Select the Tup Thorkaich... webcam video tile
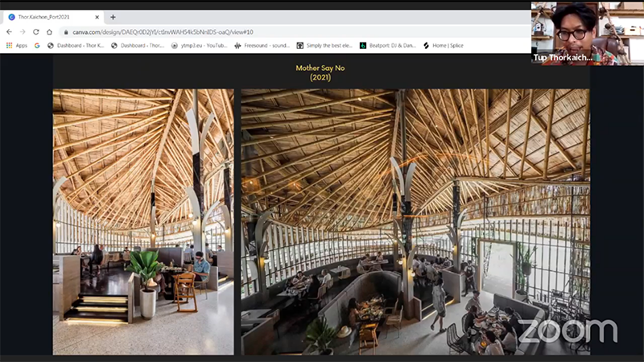644x362 pixels. (x=588, y=34)
